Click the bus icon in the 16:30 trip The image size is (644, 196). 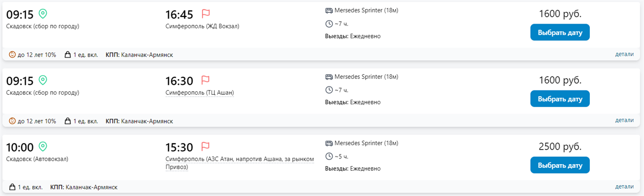coord(329,77)
